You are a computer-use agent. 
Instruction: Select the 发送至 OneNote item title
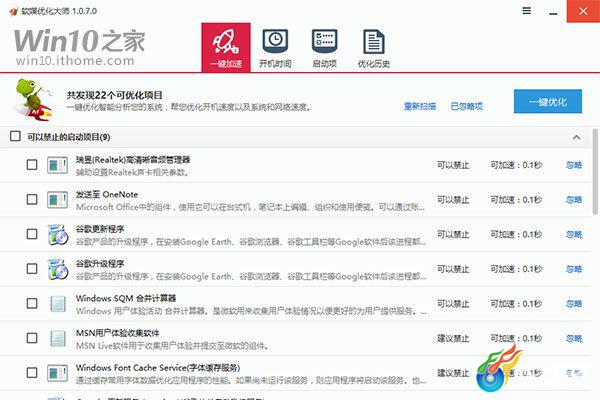pos(107,194)
